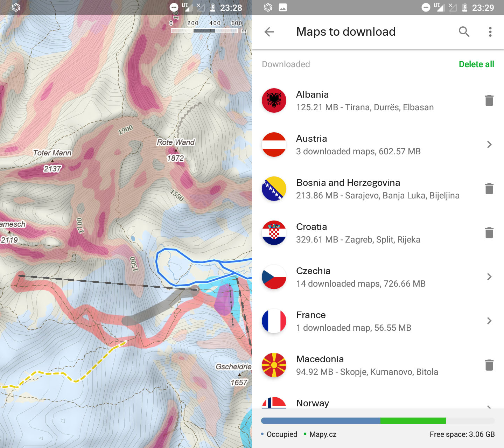Image resolution: width=504 pixels, height=448 pixels.
Task: Tap the image notification icon in status bar
Action: click(283, 7)
